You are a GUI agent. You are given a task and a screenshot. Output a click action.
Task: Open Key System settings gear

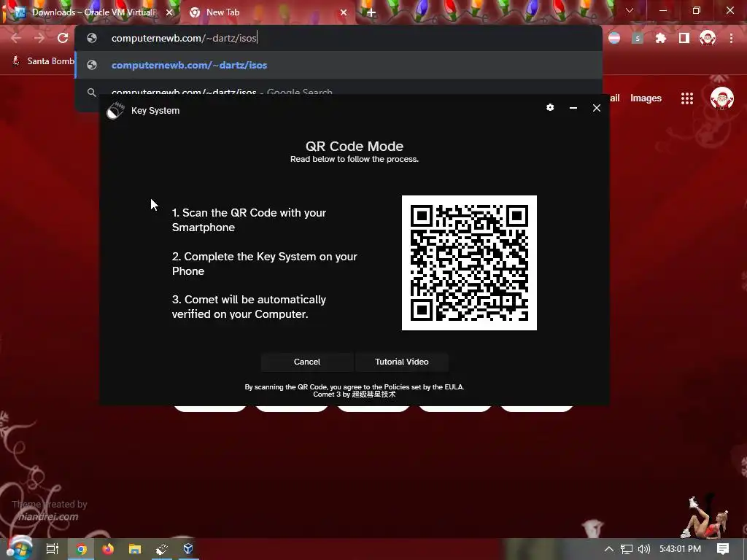[550, 108]
